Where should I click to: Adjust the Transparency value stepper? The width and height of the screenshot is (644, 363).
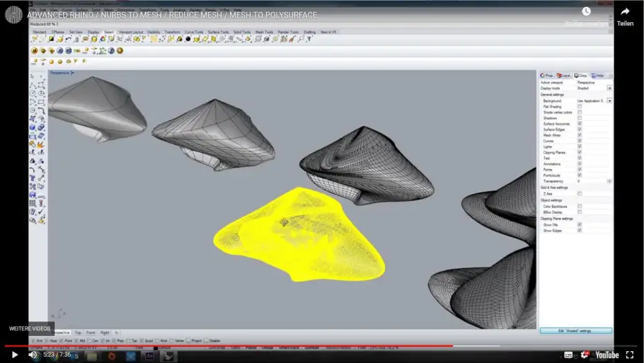click(609, 181)
